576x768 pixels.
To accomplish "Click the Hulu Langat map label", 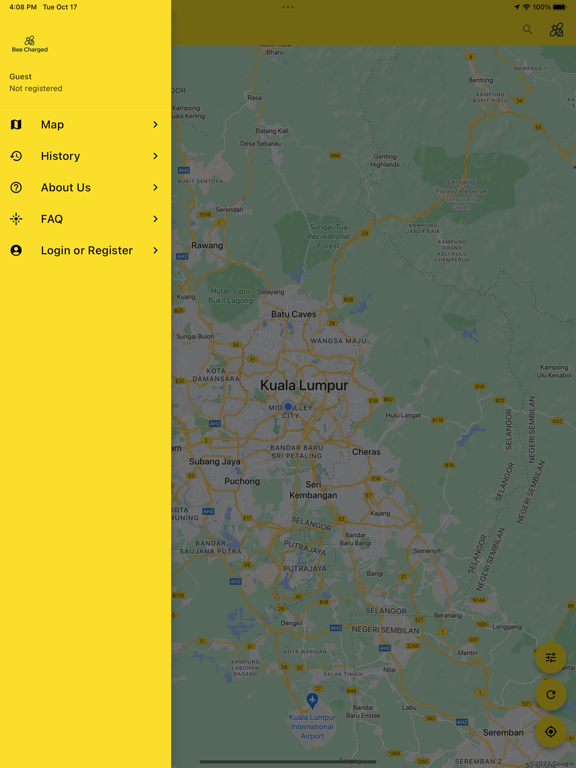I will coord(403,415).
